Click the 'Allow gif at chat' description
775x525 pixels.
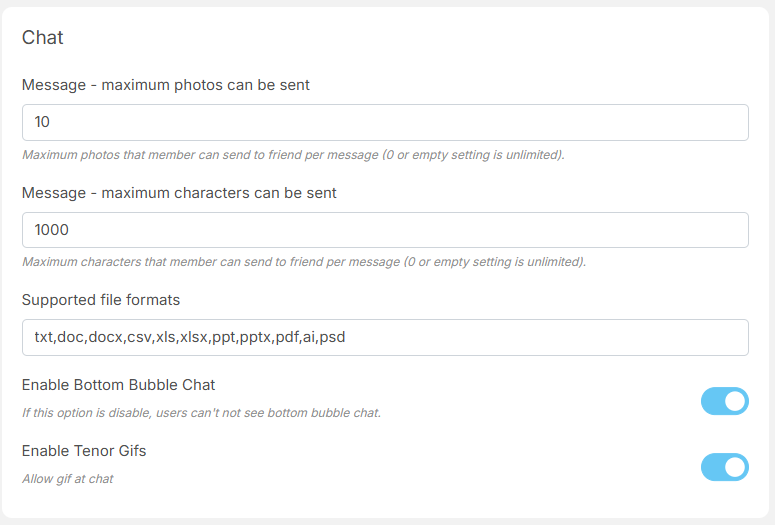68,479
